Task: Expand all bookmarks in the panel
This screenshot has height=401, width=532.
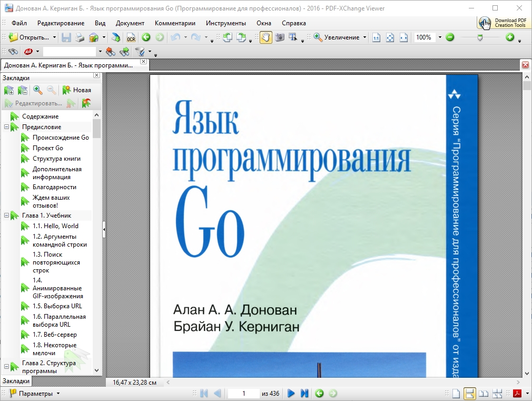Action: [9, 90]
